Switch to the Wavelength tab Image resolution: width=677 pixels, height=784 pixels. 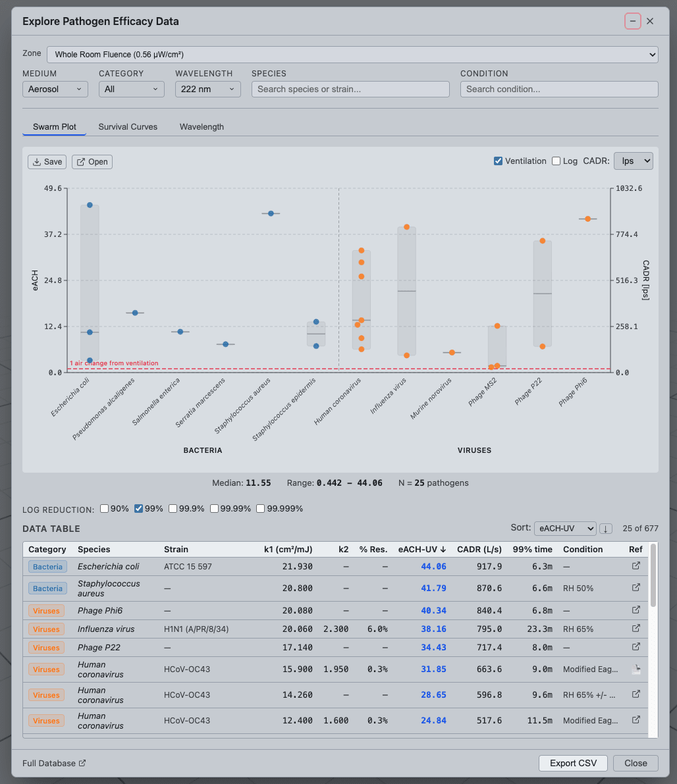point(202,127)
